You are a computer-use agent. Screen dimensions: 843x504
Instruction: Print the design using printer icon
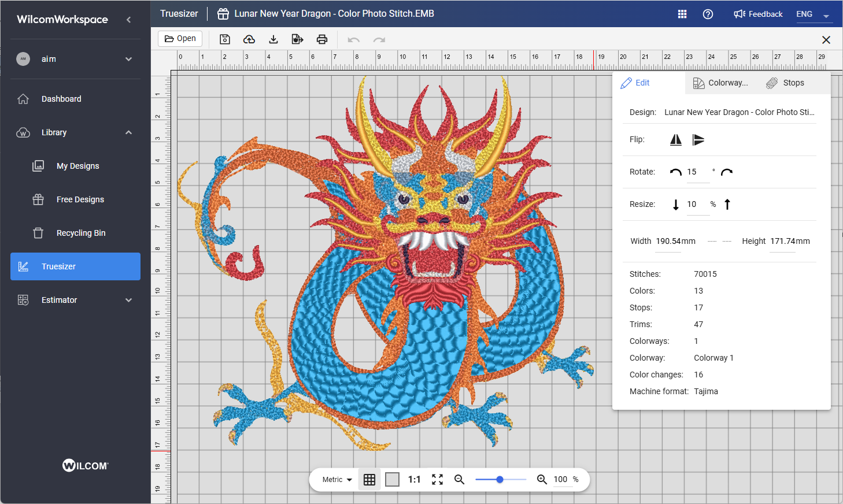pos(322,39)
